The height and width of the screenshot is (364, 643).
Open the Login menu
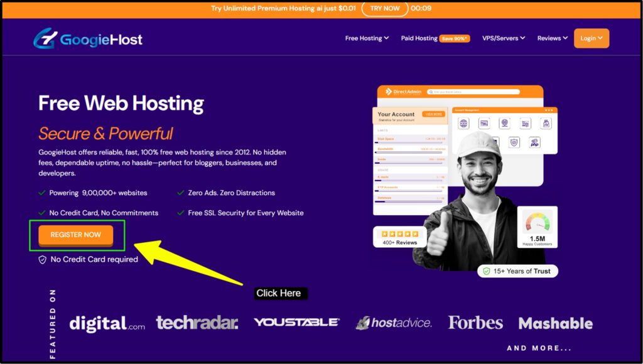click(x=591, y=38)
